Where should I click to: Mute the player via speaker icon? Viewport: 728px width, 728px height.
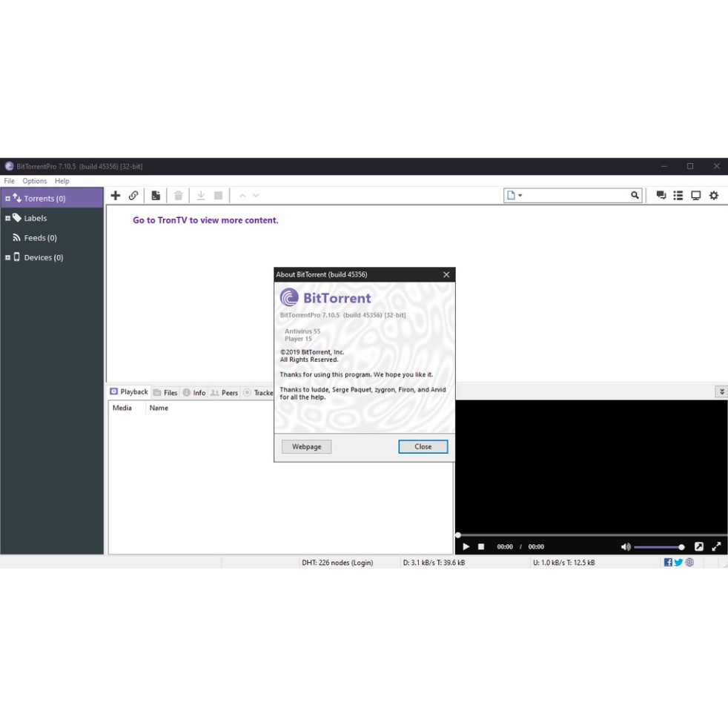click(x=626, y=547)
